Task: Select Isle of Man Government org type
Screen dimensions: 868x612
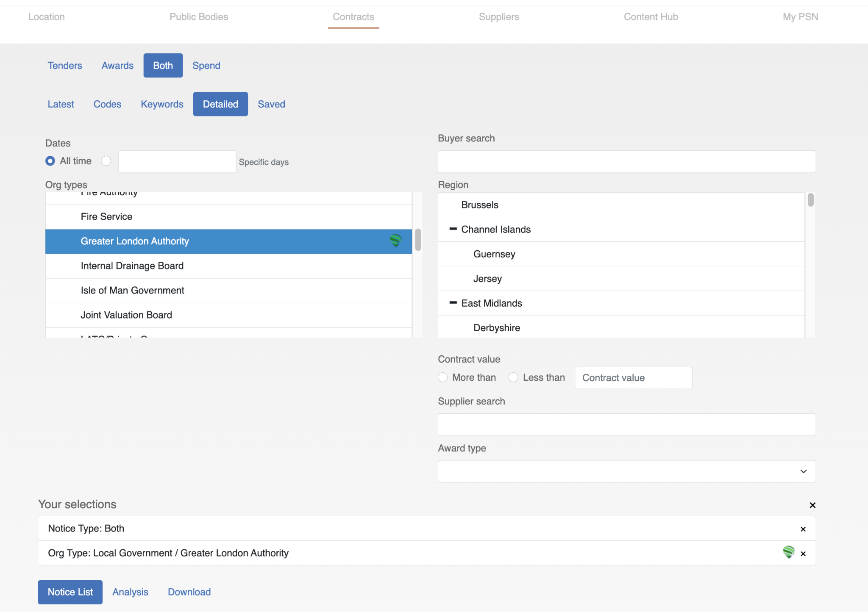Action: click(x=228, y=291)
